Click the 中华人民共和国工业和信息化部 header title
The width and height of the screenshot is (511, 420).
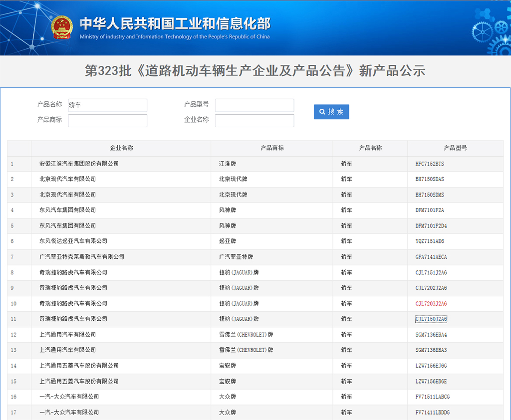coord(175,23)
